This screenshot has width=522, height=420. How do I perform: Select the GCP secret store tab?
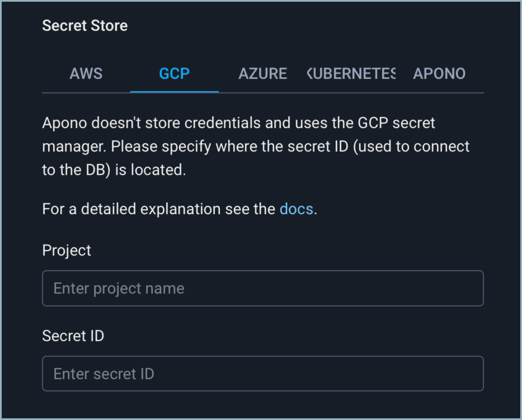[174, 74]
